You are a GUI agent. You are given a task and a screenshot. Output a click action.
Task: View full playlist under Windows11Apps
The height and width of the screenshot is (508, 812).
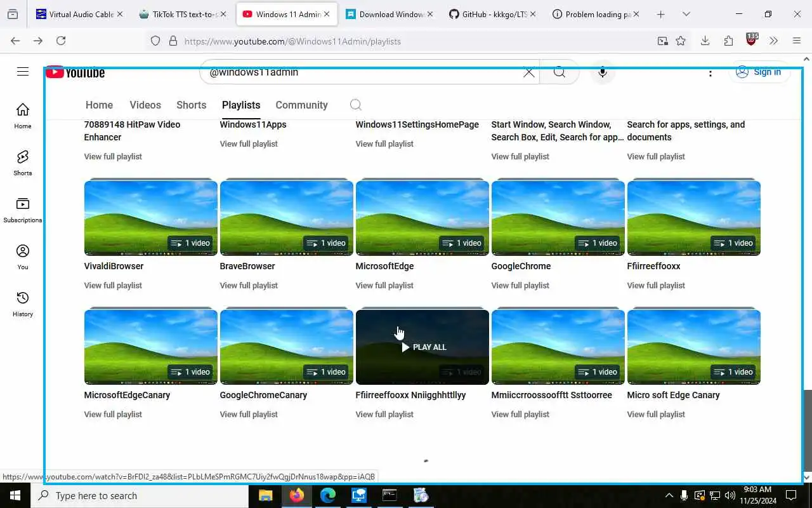(x=249, y=144)
